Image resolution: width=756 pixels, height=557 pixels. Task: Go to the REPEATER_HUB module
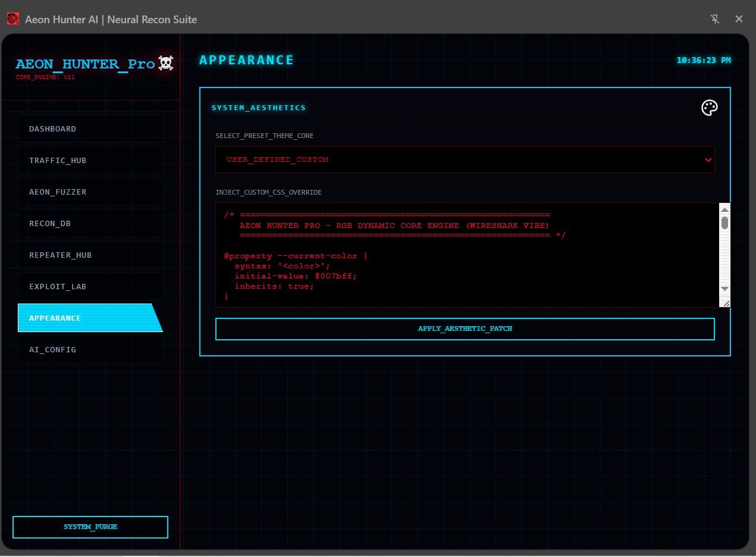[90, 255]
